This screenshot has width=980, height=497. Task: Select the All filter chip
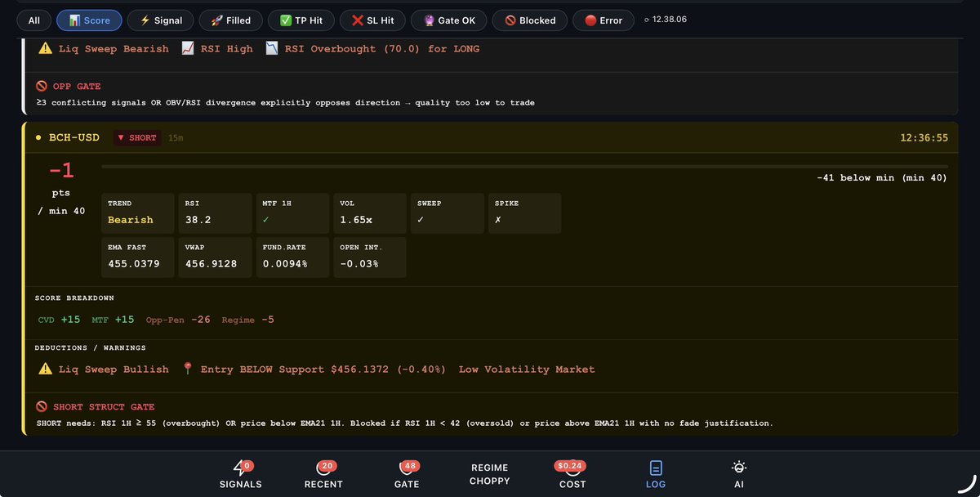(x=33, y=20)
